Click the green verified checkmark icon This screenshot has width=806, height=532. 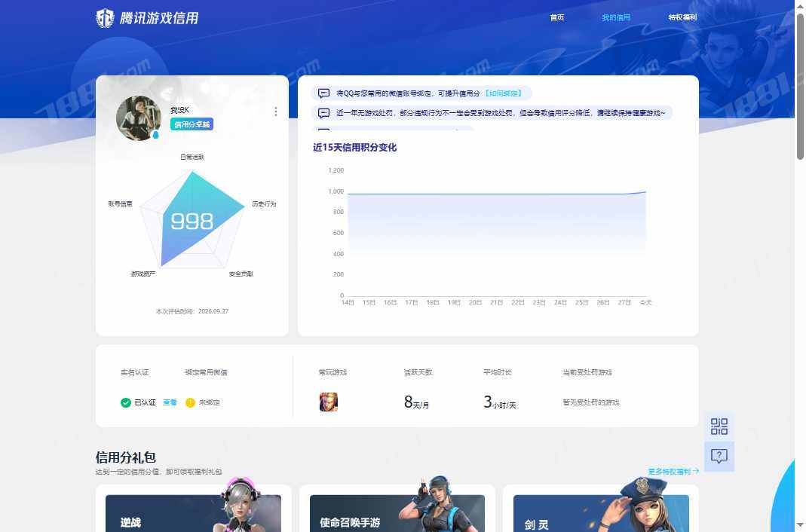click(x=125, y=402)
